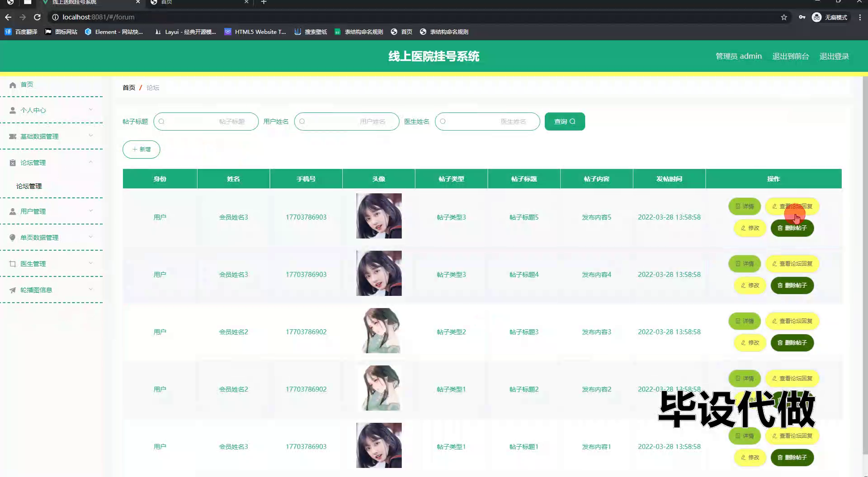Expand the 医生管理 menu chevron
The height and width of the screenshot is (477, 868).
pos(90,263)
